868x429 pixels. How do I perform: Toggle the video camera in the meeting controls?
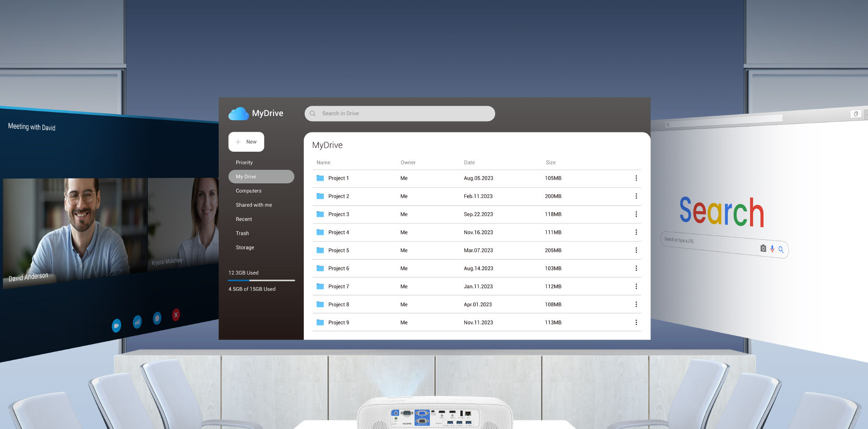(117, 326)
